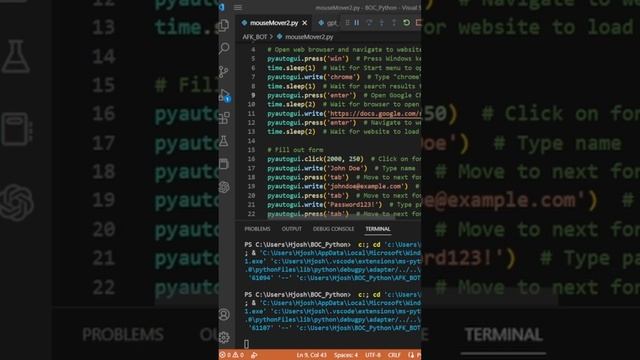Close the mouseMover2.py editor tab

point(304,23)
